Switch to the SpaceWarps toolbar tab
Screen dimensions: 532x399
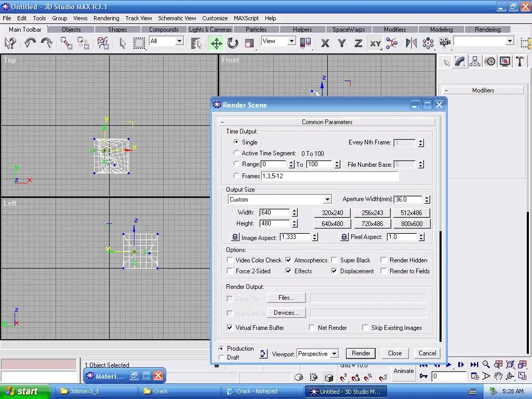click(x=349, y=30)
